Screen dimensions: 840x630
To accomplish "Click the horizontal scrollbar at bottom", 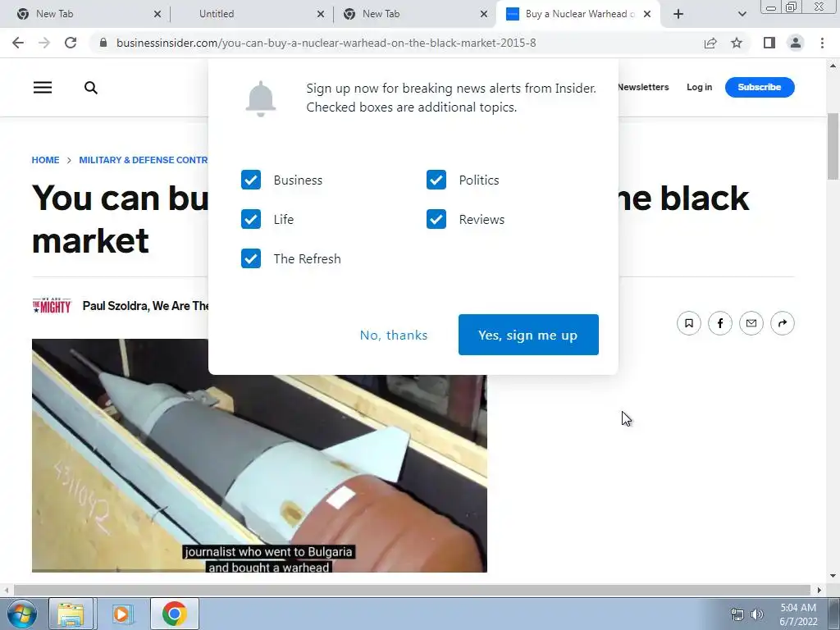I will pyautogui.click(x=413, y=591).
